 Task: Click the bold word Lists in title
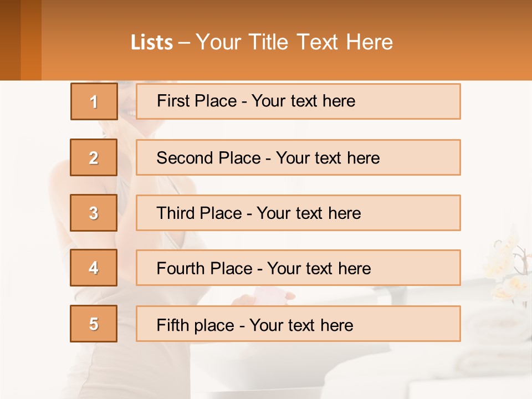[152, 43]
